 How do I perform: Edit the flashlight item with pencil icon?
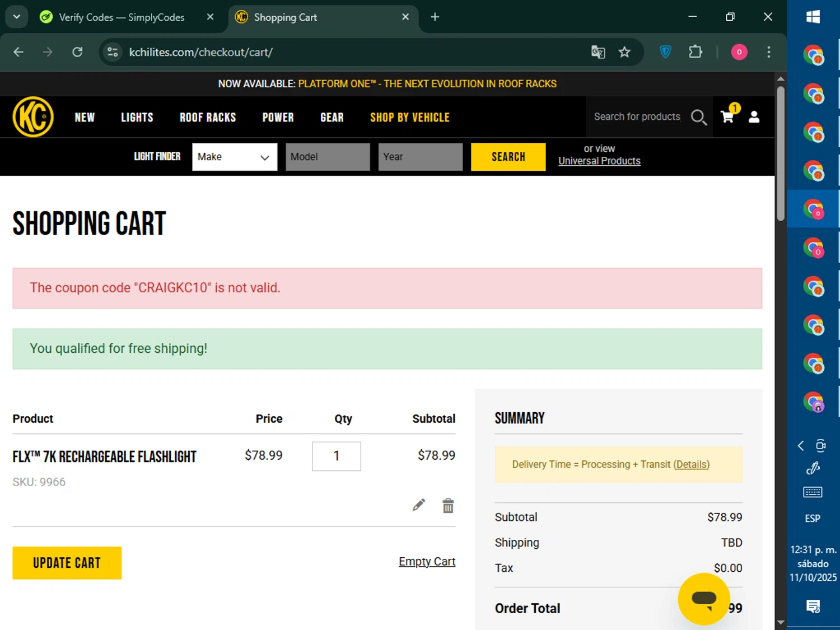tap(418, 505)
